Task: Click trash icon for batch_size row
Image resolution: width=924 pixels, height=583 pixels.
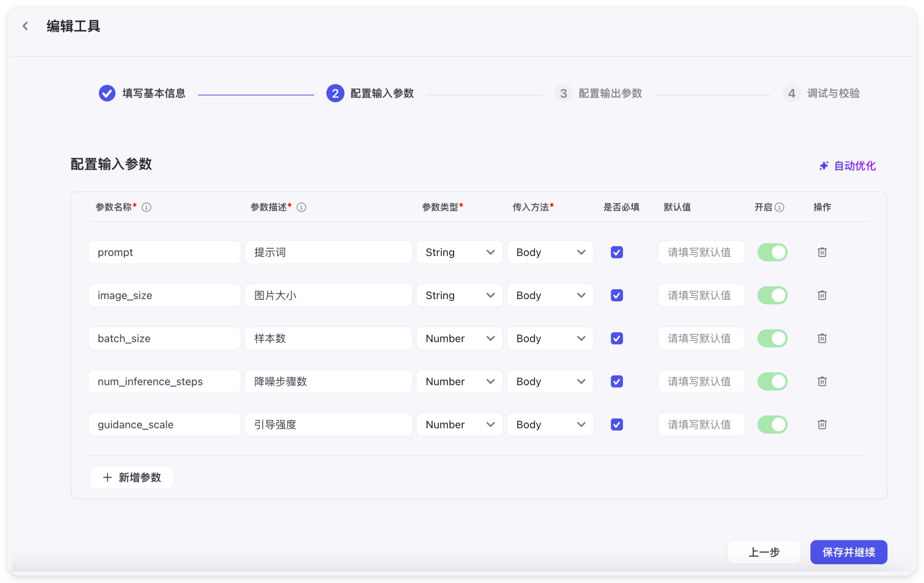Action: tap(822, 338)
